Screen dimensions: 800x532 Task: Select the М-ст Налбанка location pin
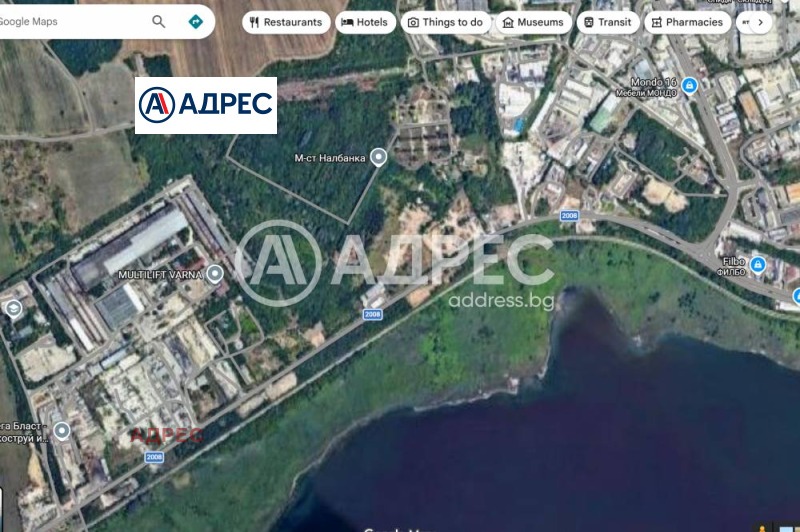pos(378,157)
